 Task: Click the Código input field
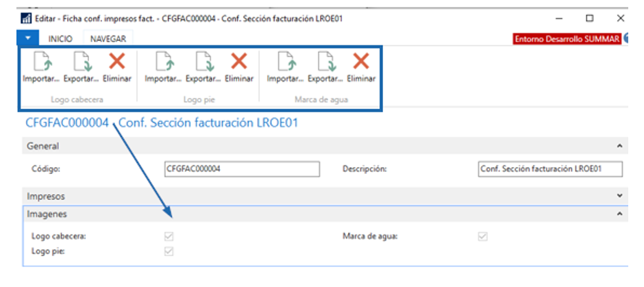tap(242, 169)
